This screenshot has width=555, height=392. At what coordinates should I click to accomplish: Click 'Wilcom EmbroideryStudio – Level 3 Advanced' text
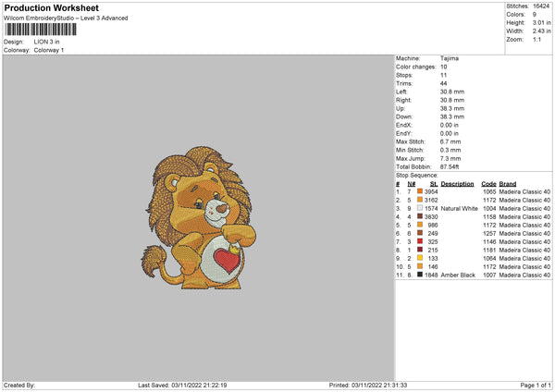(x=66, y=18)
